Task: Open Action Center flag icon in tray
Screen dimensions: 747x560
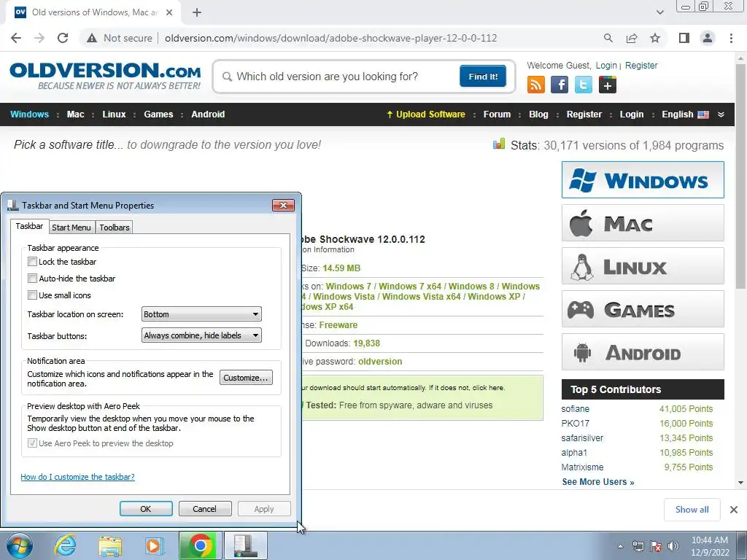Action: coord(656,546)
